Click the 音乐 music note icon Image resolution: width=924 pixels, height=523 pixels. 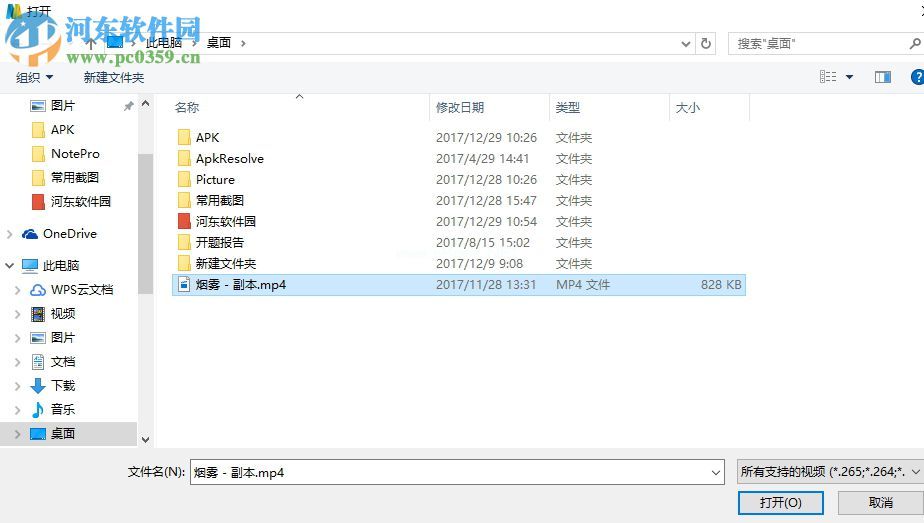38,409
